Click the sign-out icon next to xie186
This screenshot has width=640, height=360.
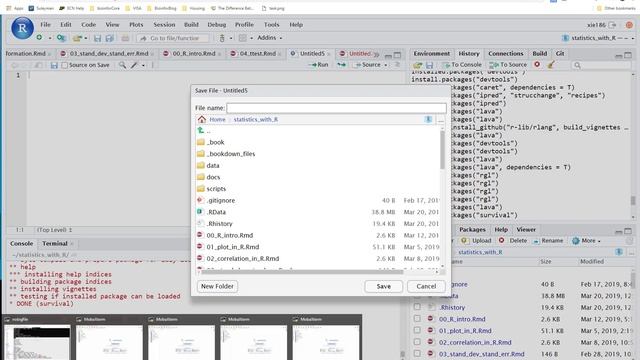pos(612,25)
